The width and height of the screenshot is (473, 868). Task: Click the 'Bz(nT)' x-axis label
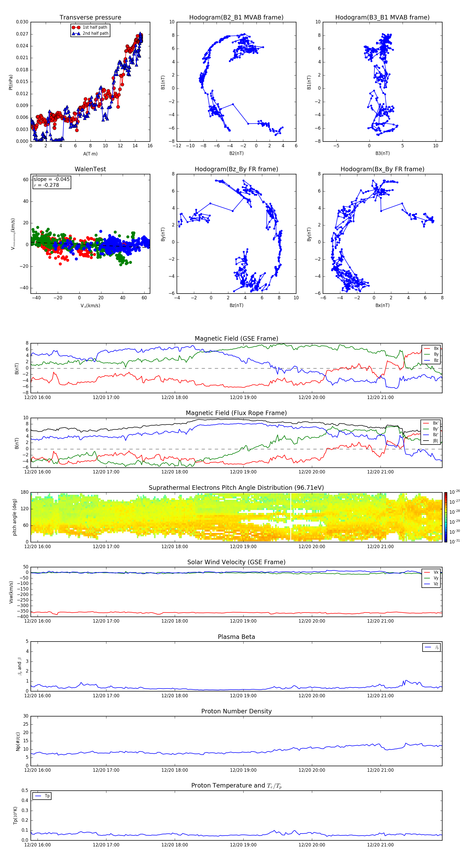click(236, 305)
